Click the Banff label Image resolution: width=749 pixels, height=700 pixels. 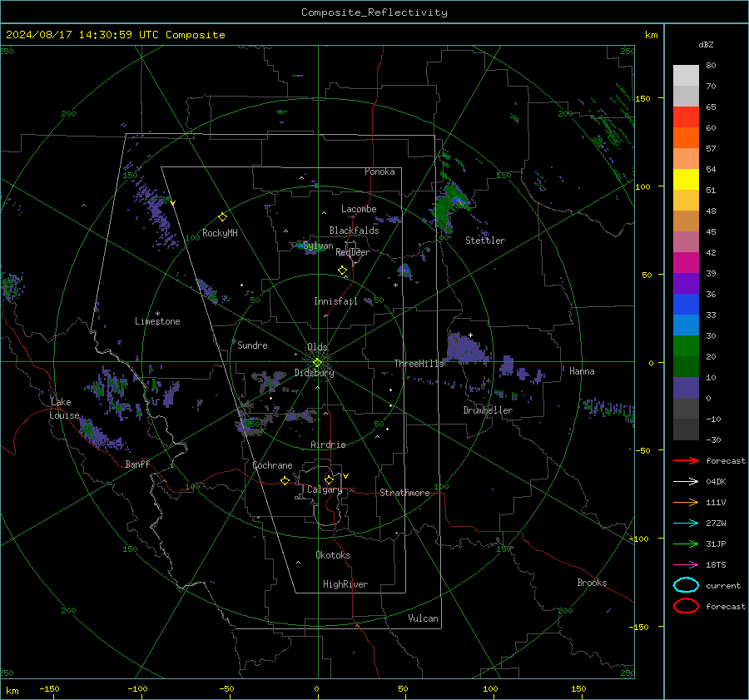137,464
